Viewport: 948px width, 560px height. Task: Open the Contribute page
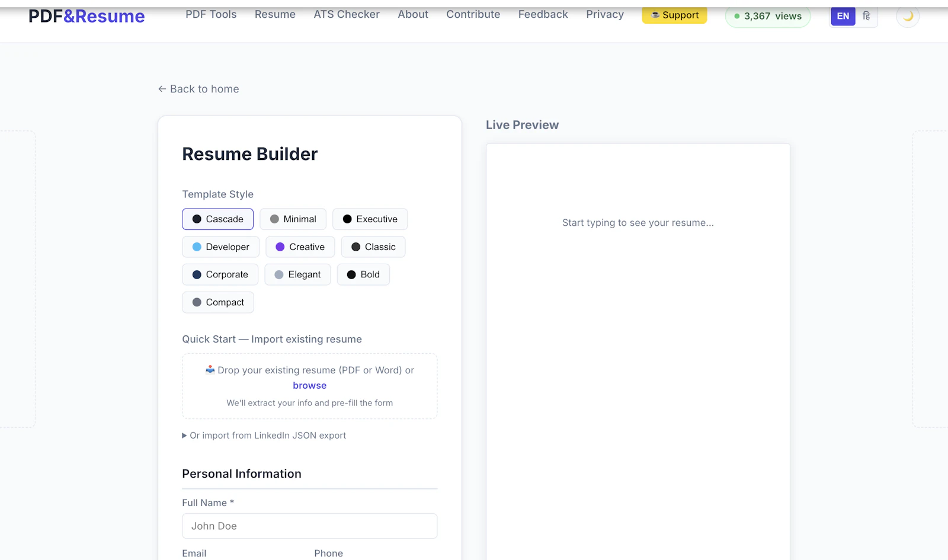tap(473, 14)
